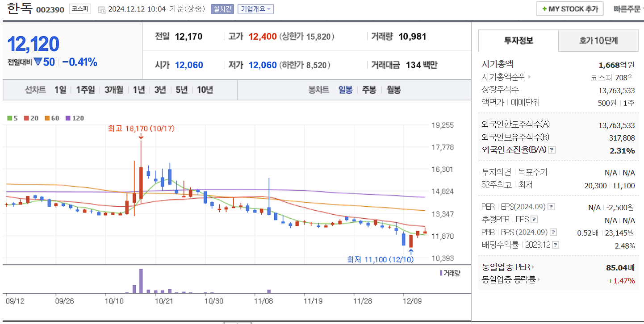Click the 거래량 volume legend marker
This screenshot has height=324, width=644.
[x=441, y=273]
